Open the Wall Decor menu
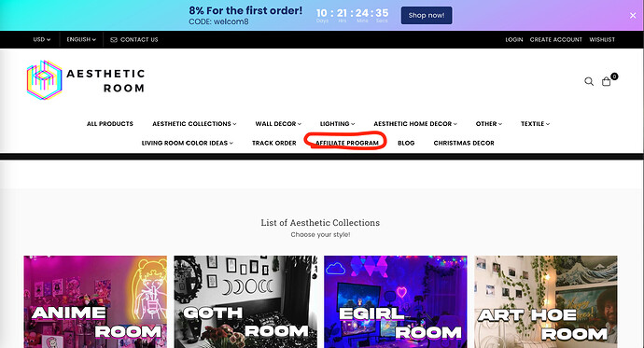The width and height of the screenshot is (644, 348). point(278,123)
